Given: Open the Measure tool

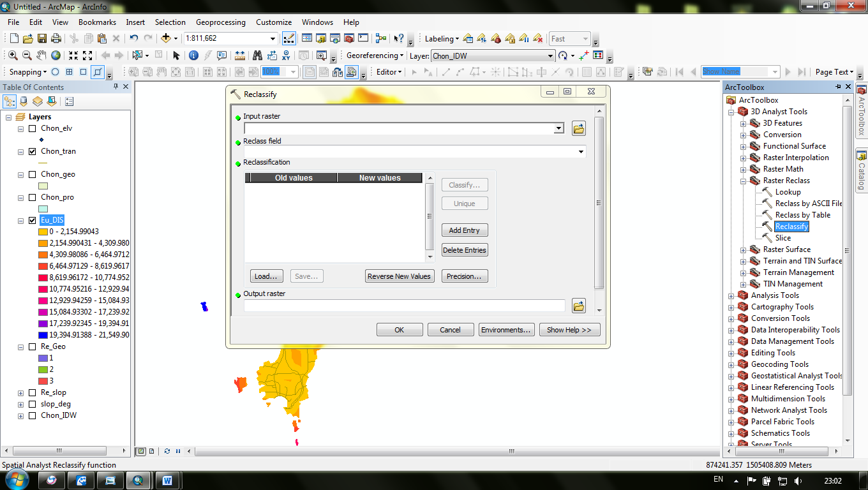Looking at the screenshot, I should pos(239,55).
